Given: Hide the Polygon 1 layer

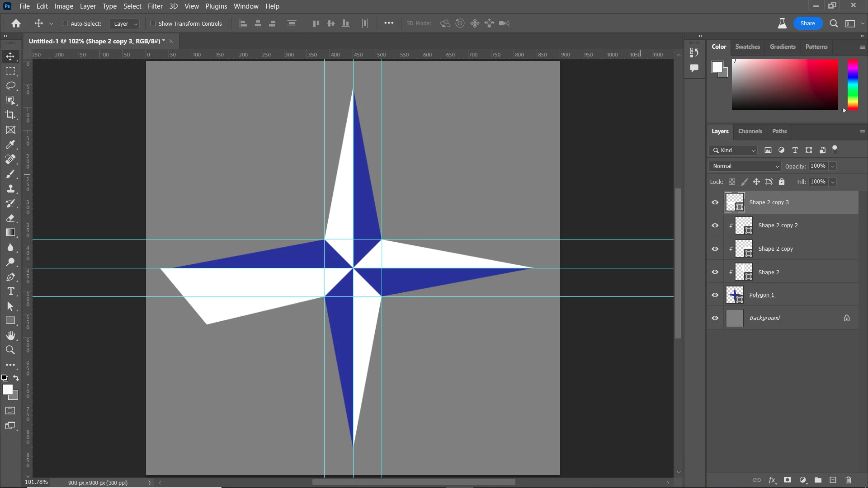Looking at the screenshot, I should [715, 295].
